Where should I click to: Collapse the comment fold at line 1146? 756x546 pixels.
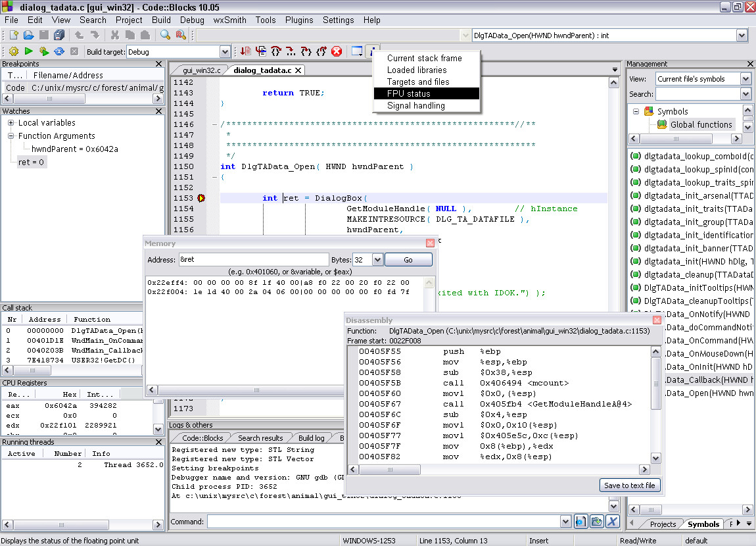click(x=214, y=124)
